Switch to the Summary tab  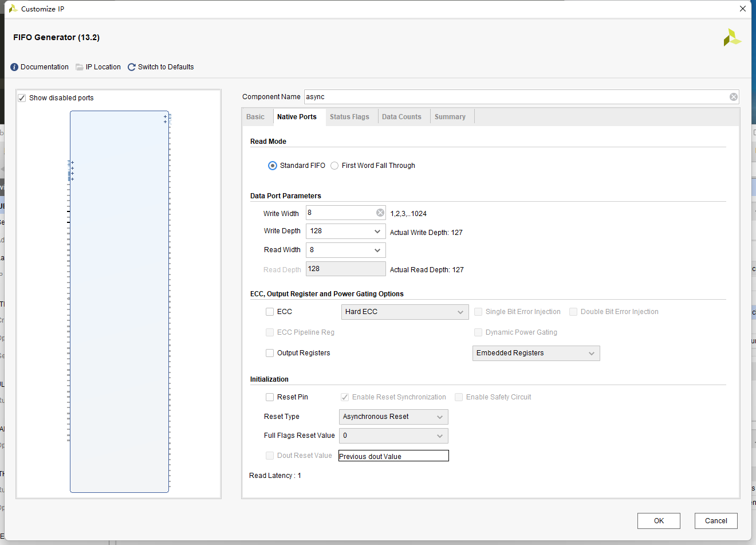[450, 117]
